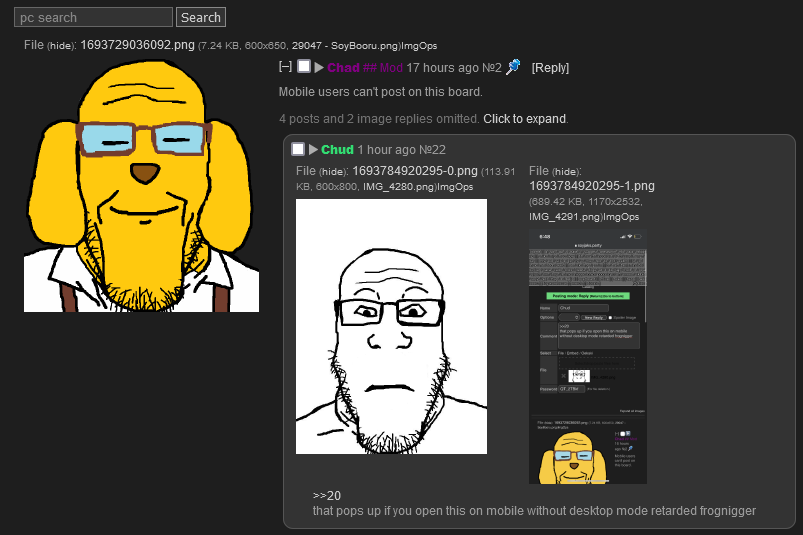Hide the 1693729036092.png file

(61, 46)
